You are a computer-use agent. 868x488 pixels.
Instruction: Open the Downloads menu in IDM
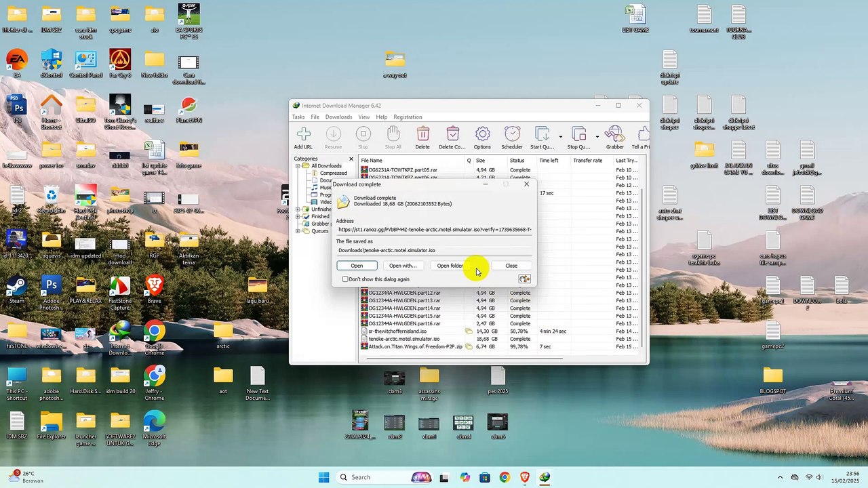[338, 117]
